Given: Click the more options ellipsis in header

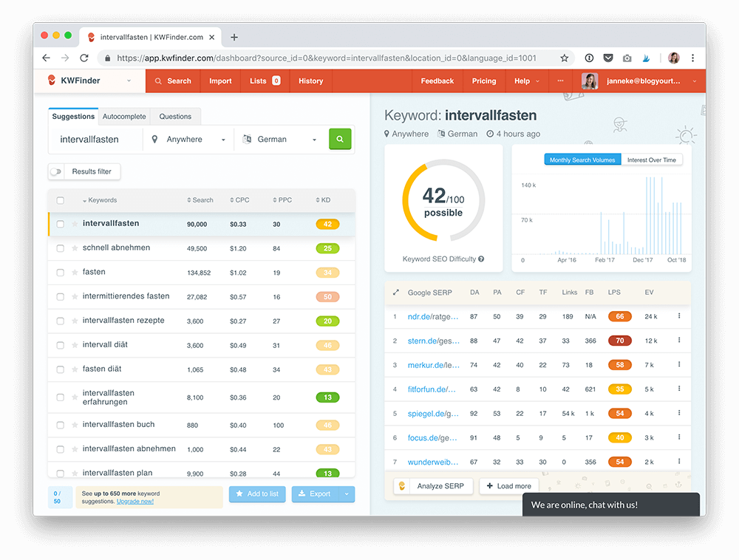Looking at the screenshot, I should [x=560, y=81].
